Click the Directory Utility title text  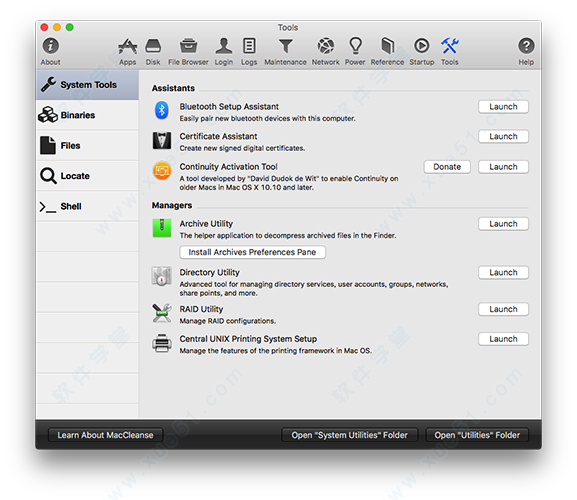pos(209,273)
